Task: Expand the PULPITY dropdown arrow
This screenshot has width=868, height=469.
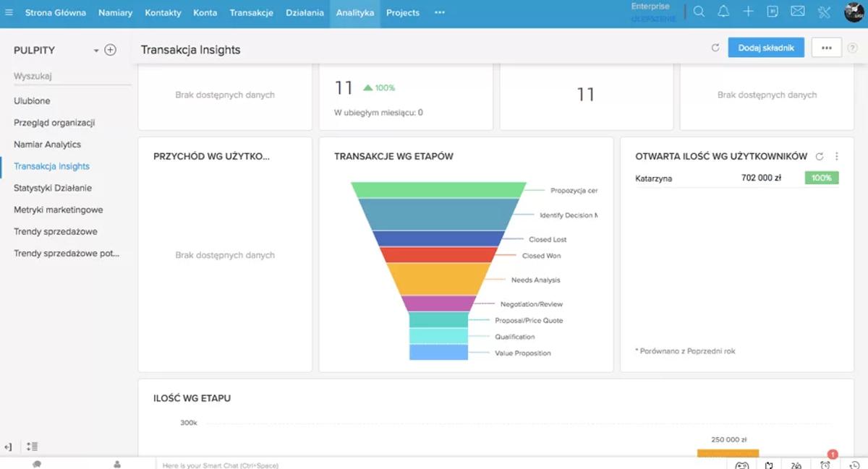Action: pyautogui.click(x=96, y=51)
